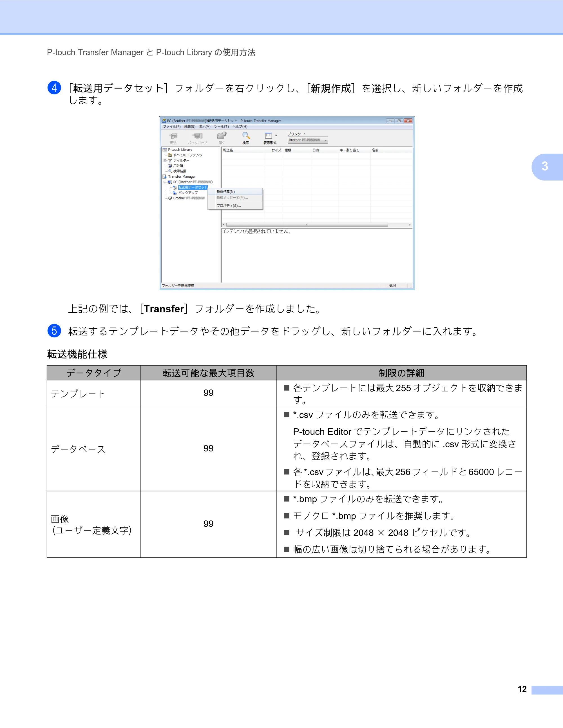
Task: Maximize the P-touch Transfer Manager window
Action: point(399,121)
